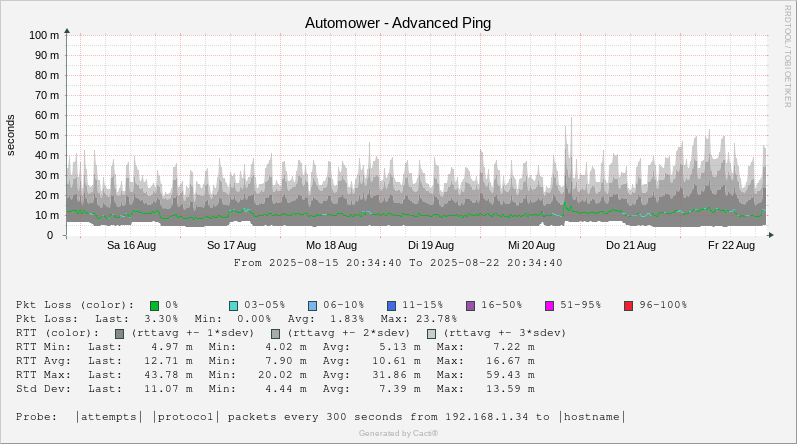Click the RTT Max Max 59.43 m value
This screenshot has height=444, width=797.
510,375
